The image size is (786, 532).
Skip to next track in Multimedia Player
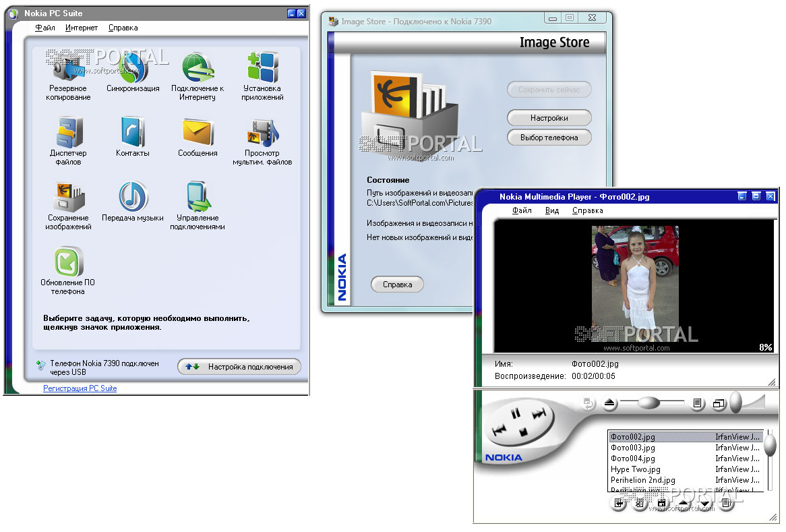point(539,414)
